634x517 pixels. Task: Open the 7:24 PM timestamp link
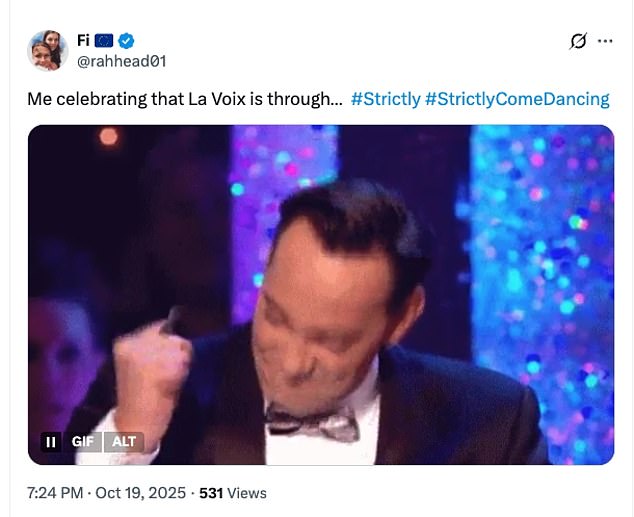click(x=54, y=493)
